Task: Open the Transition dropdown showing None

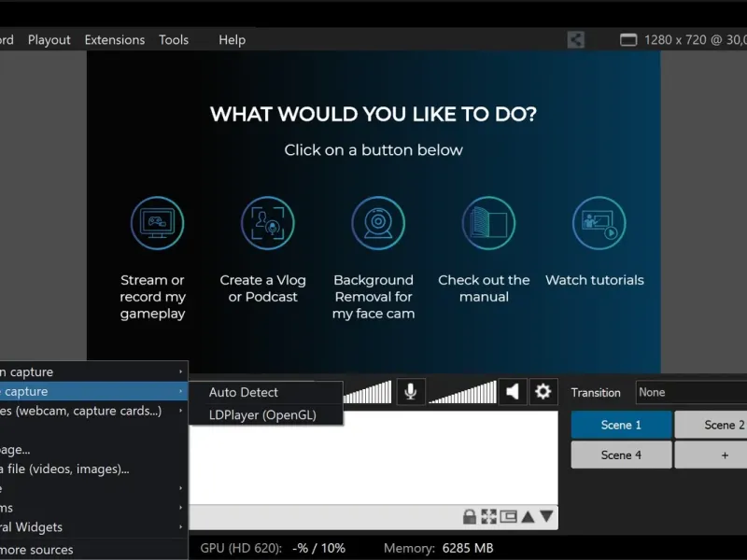Action: [691, 392]
